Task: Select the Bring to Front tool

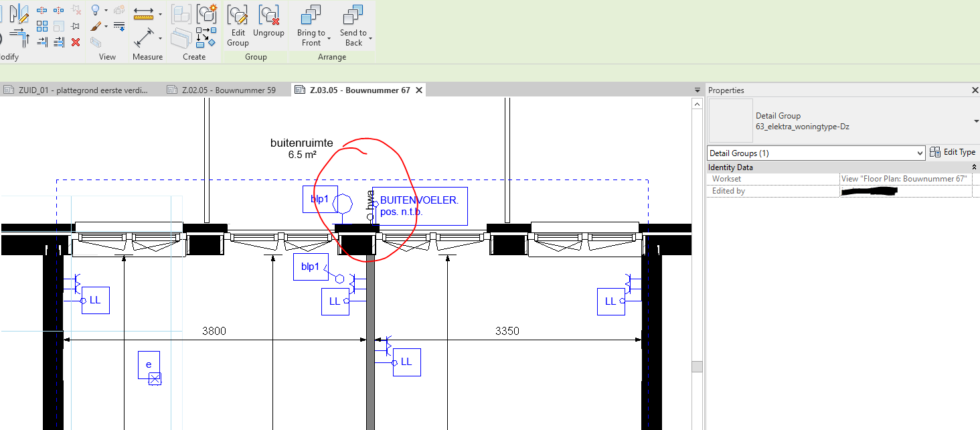Action: [x=311, y=25]
